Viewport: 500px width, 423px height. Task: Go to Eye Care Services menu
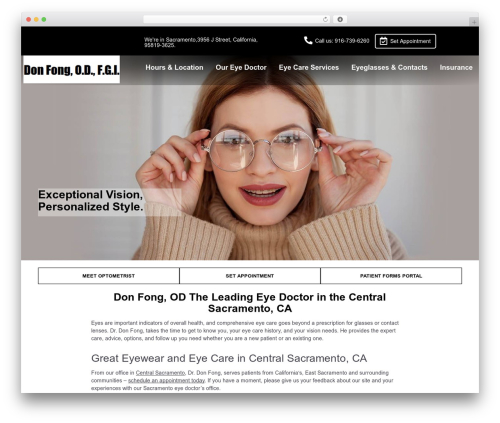pos(309,67)
